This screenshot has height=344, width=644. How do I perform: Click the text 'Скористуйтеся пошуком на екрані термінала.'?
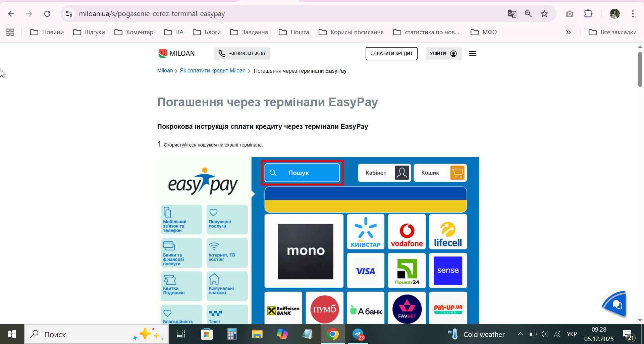213,145
